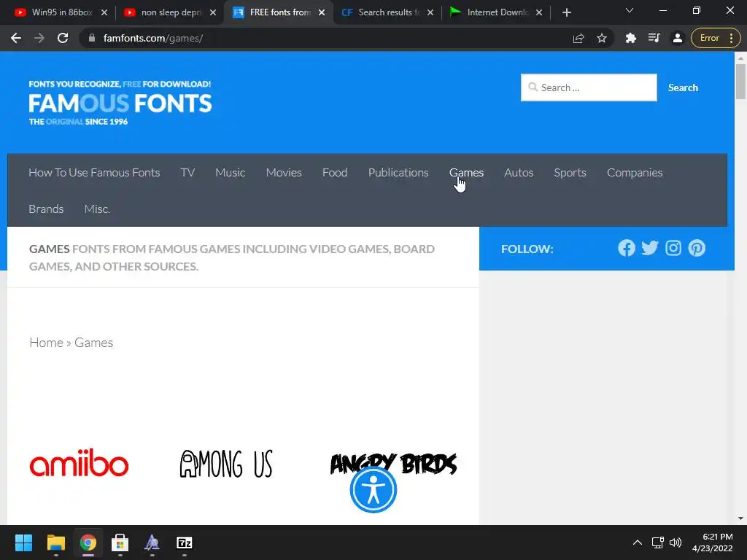Open File Explorer from taskbar
This screenshot has width=747, height=560.
click(x=55, y=542)
